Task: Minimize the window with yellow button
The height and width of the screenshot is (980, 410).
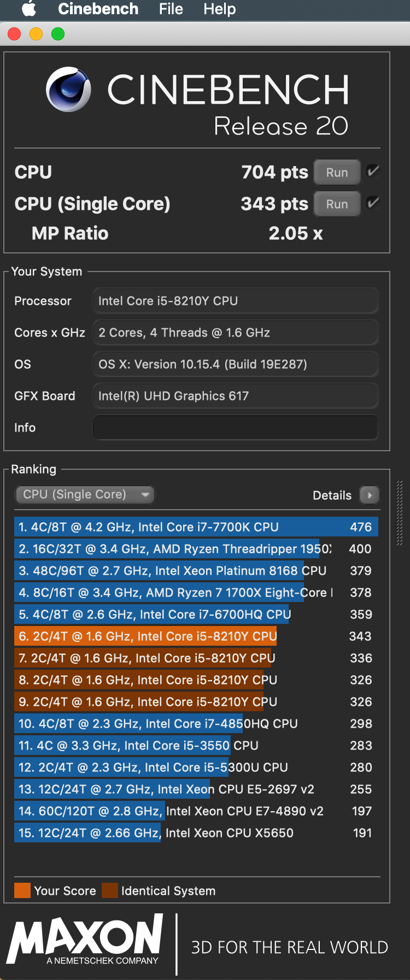Action: click(36, 34)
